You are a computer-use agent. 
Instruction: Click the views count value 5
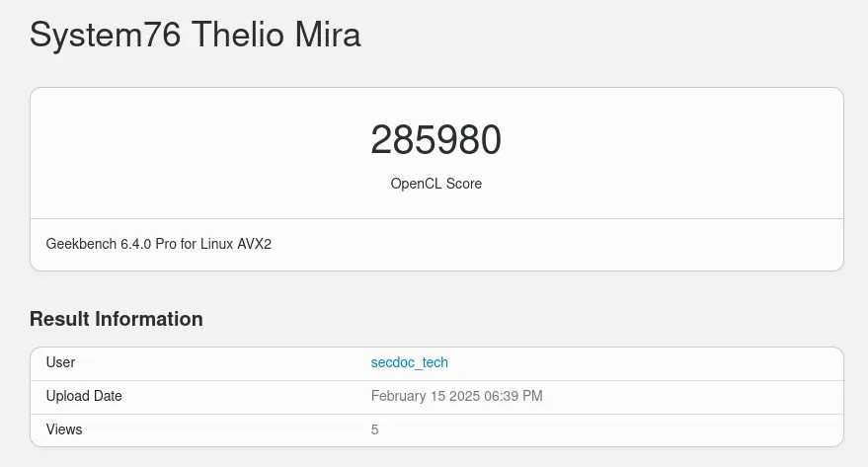click(375, 429)
